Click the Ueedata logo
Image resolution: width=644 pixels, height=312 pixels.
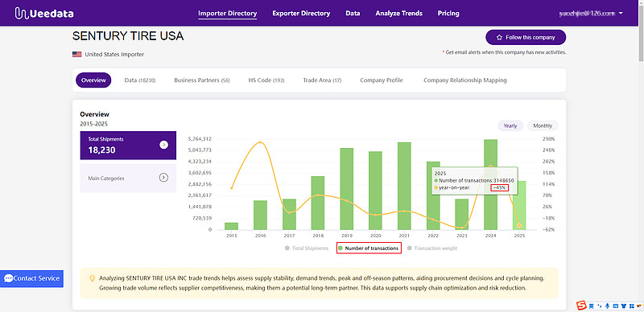(44, 13)
